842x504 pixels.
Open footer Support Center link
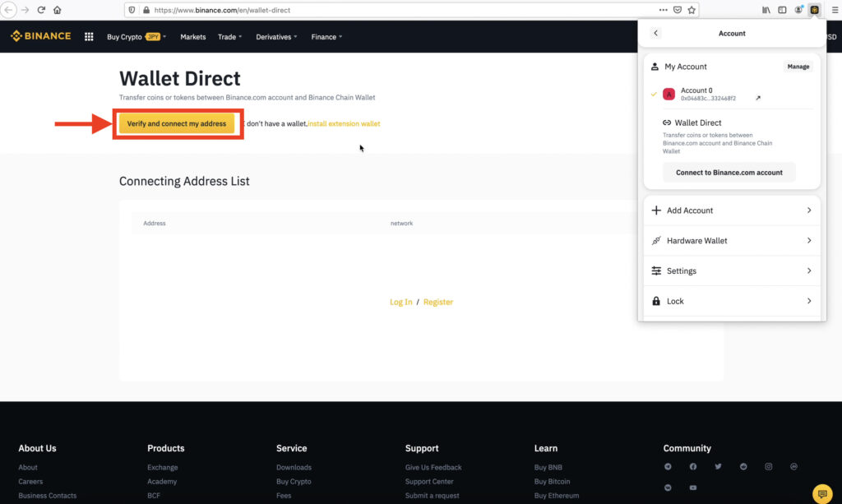429,482
